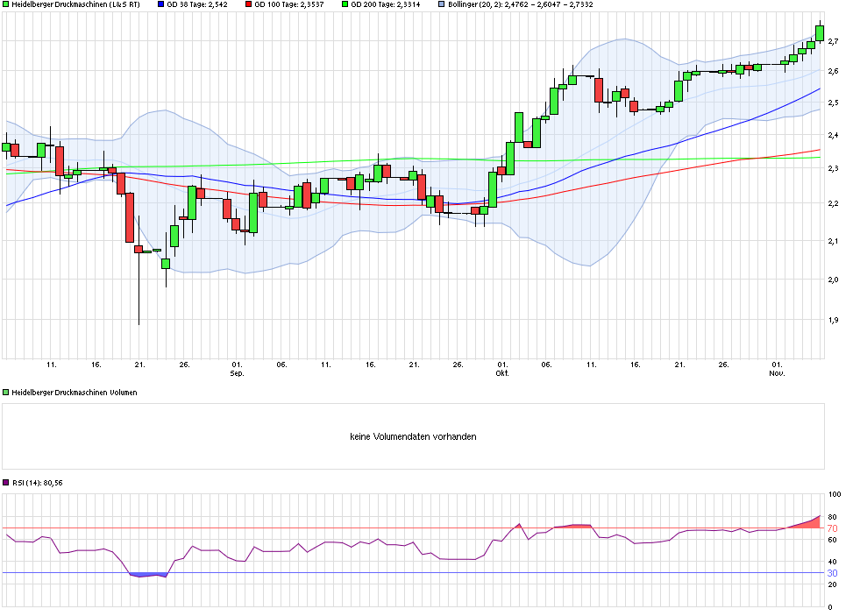Click the red color swatch beside GD 100 Tage

coord(250,6)
